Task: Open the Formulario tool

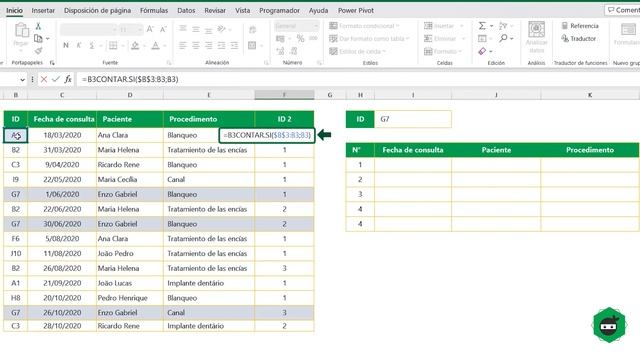Action: [627, 34]
